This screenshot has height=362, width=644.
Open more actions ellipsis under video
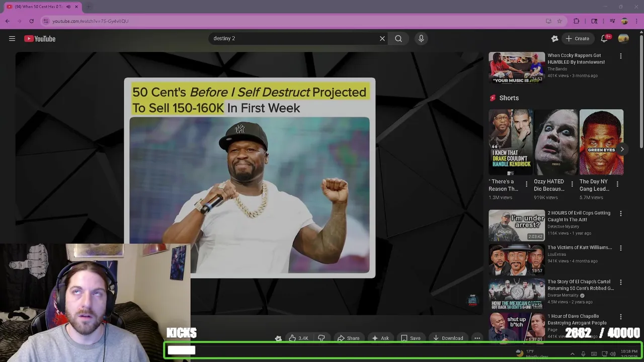[x=477, y=338]
